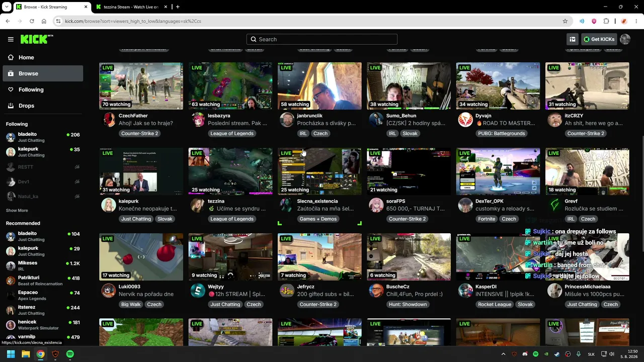Open Espaceo in the Recommended list
Viewport: 644px width, 362px height.
point(43,295)
